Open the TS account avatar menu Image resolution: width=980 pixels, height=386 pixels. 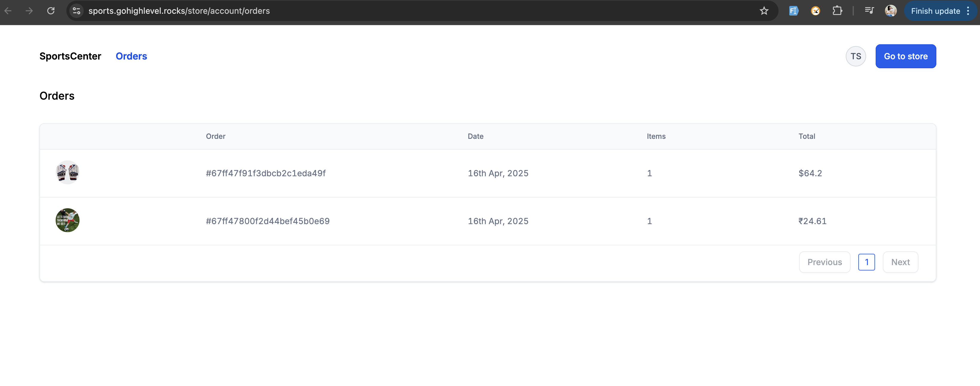(856, 56)
